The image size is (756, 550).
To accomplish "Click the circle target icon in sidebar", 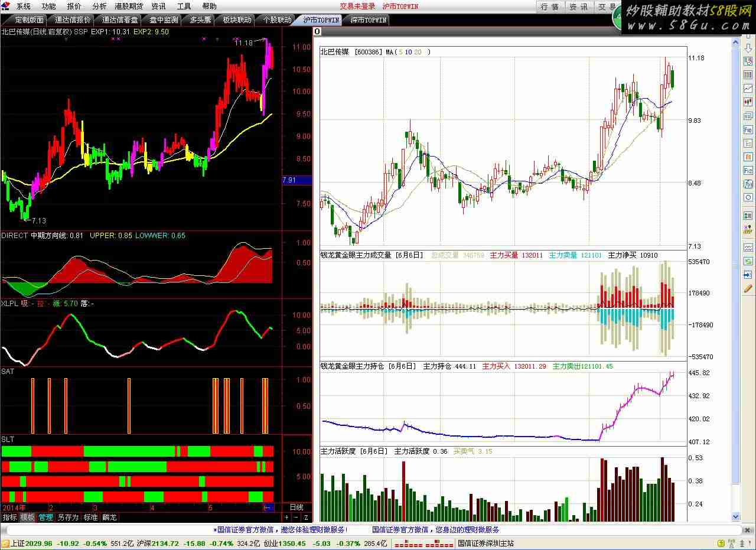I will [748, 198].
